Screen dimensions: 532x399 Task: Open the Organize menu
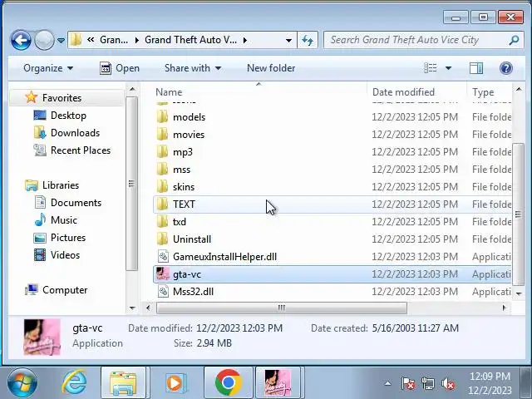point(48,68)
